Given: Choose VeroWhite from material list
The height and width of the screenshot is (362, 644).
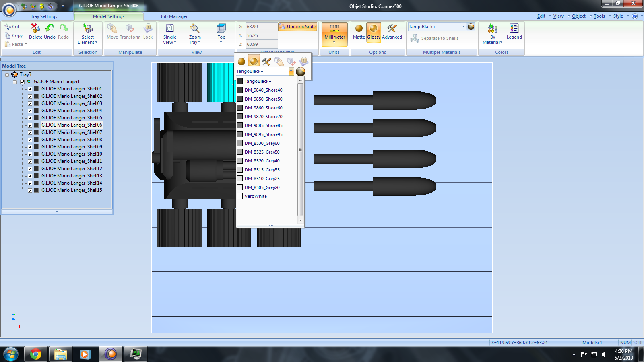Looking at the screenshot, I should tap(267, 196).
